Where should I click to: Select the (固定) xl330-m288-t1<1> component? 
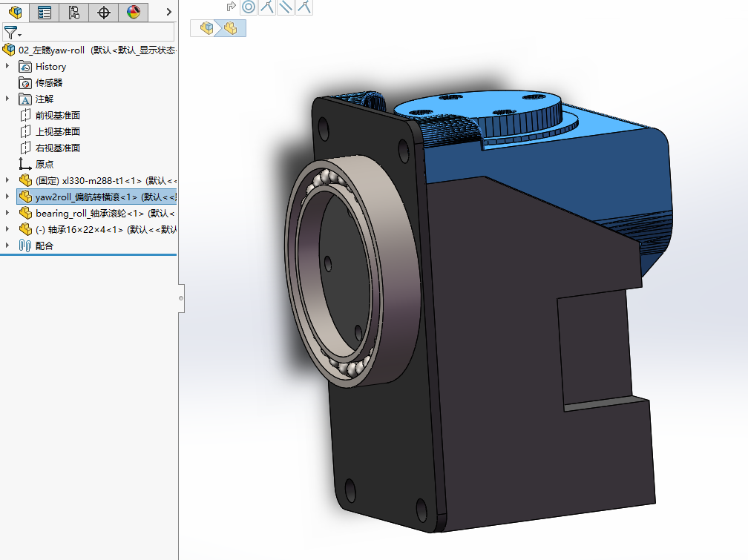click(106, 180)
